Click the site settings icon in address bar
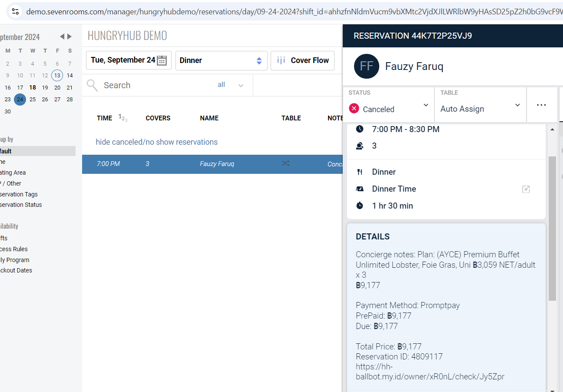Image resolution: width=563 pixels, height=392 pixels. pyautogui.click(x=15, y=11)
